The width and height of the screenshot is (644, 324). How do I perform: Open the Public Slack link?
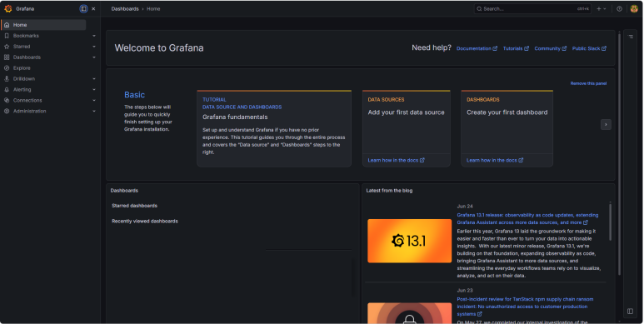pos(589,48)
